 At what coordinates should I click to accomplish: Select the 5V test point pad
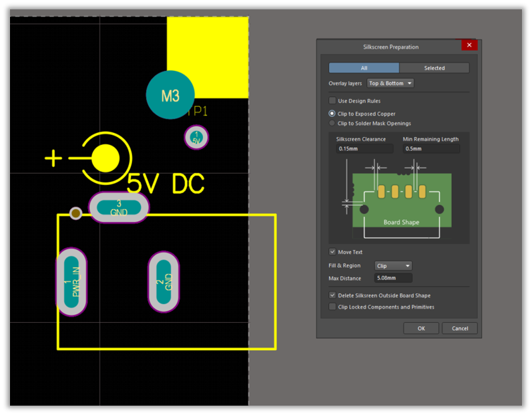196,137
